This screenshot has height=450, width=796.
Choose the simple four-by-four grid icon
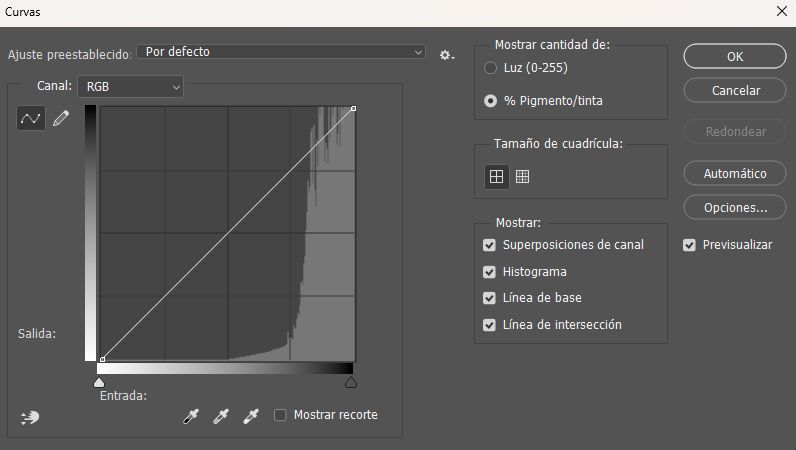[496, 176]
